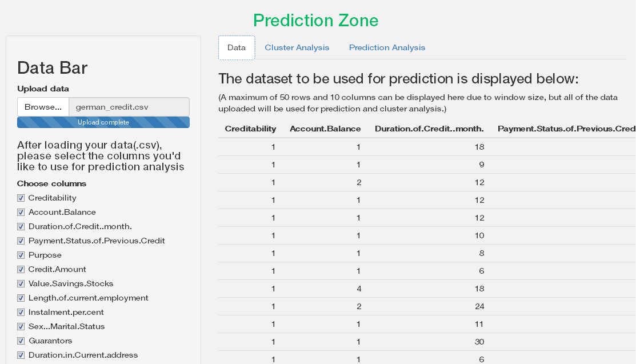Select the Data tab

(x=236, y=48)
